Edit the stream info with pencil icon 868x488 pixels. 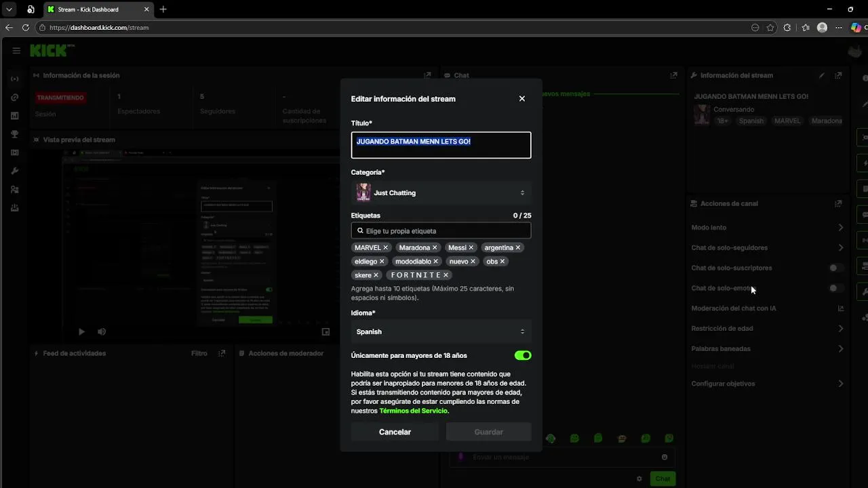pyautogui.click(x=822, y=75)
